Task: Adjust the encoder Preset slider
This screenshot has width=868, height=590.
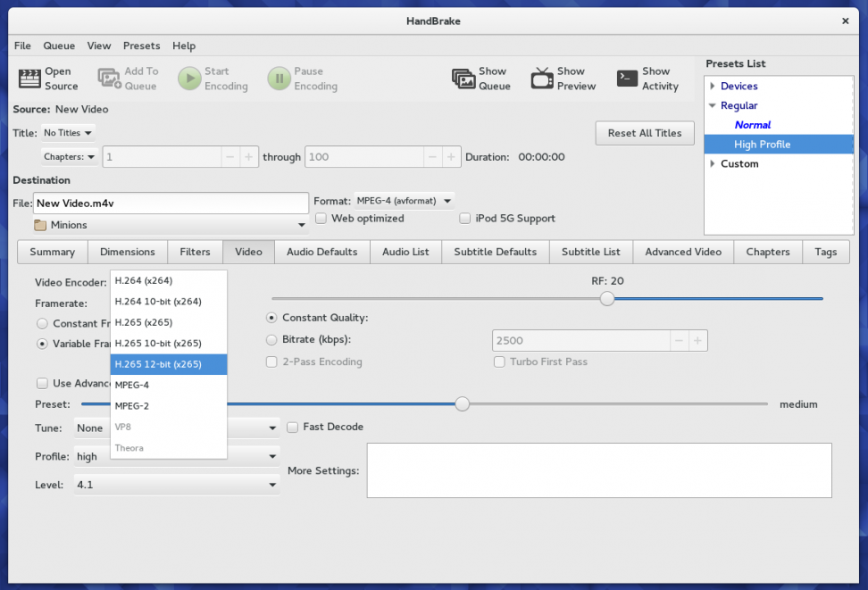Action: (x=462, y=403)
